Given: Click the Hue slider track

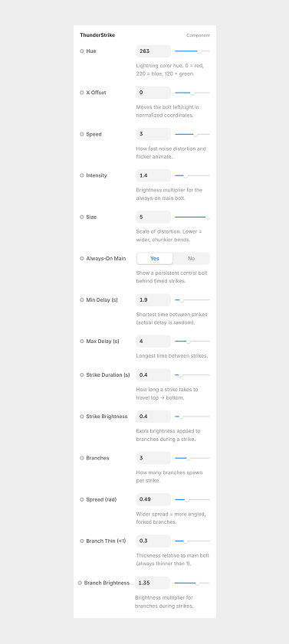Looking at the screenshot, I should tap(192, 51).
